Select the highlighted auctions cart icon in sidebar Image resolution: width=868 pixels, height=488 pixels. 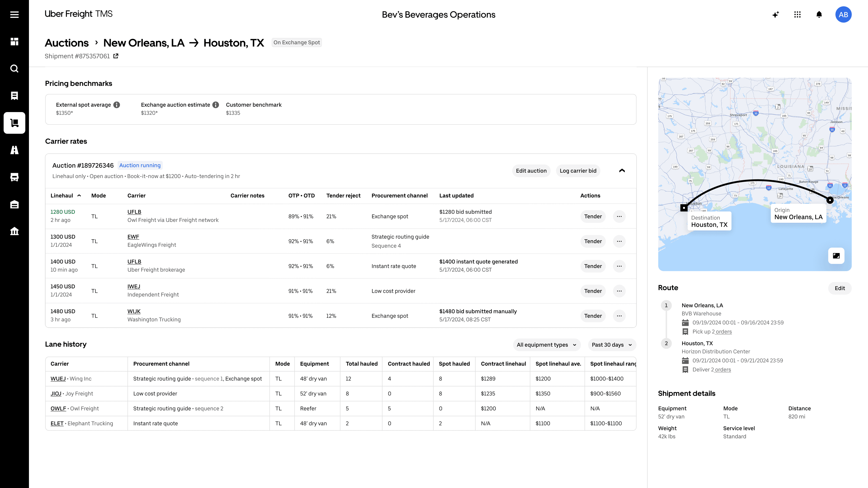[14, 123]
